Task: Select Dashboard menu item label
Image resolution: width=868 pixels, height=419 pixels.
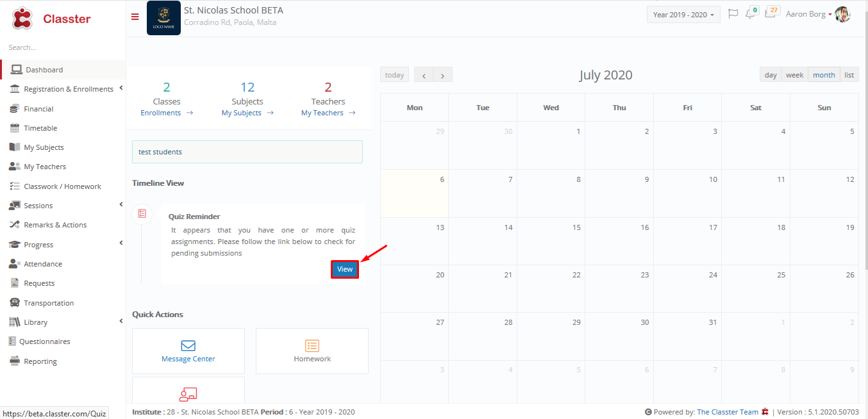Action: click(x=44, y=70)
